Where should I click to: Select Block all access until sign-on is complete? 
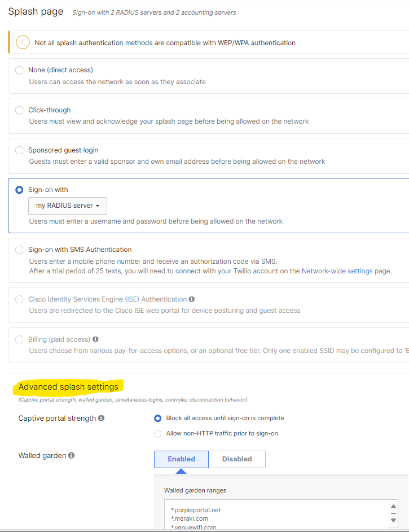click(x=158, y=418)
